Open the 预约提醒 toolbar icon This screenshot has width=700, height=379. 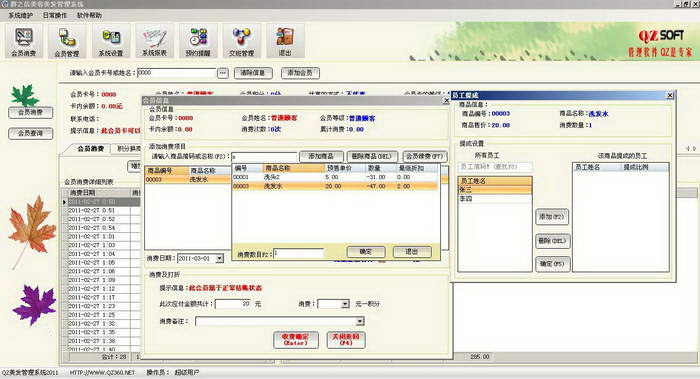(x=198, y=42)
